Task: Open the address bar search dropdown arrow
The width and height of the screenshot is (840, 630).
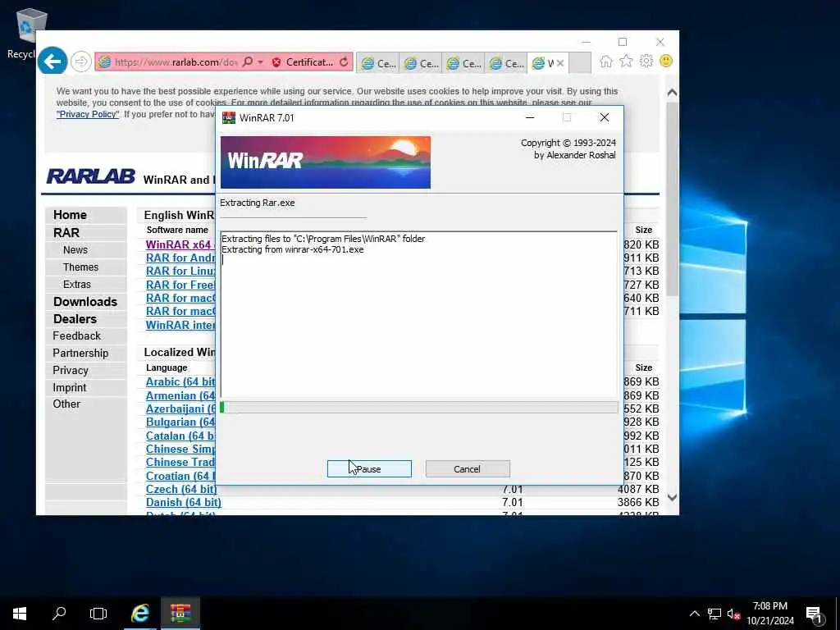Action: coord(260,62)
